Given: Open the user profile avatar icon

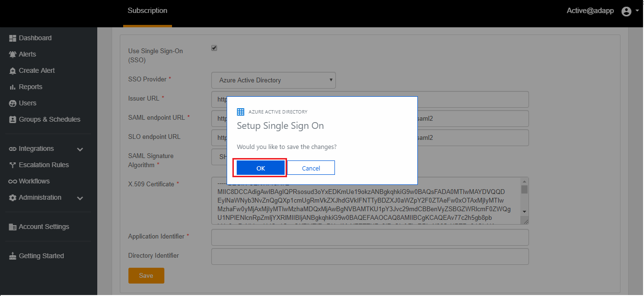Looking at the screenshot, I should (626, 11).
